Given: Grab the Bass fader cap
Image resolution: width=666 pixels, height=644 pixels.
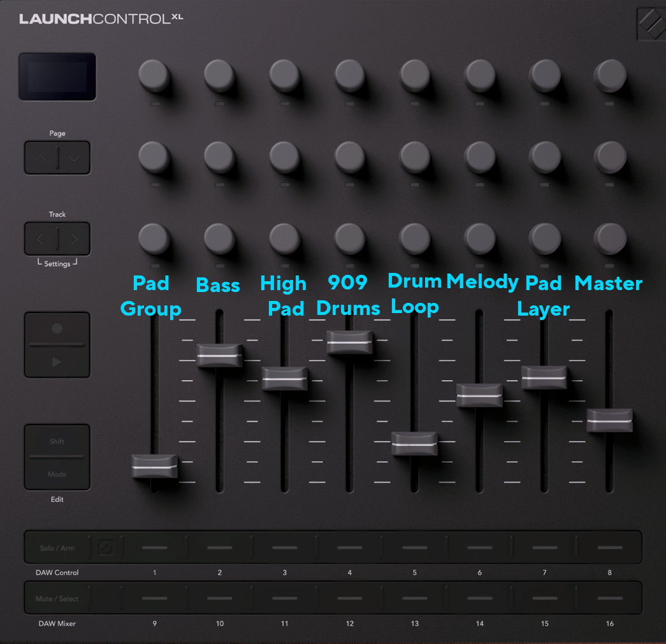Looking at the screenshot, I should (220, 355).
